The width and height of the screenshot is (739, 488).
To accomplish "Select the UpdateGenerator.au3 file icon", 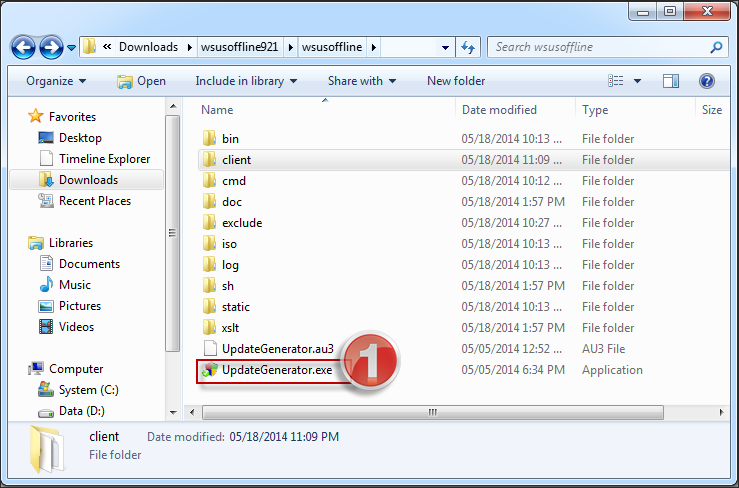I will (x=210, y=348).
